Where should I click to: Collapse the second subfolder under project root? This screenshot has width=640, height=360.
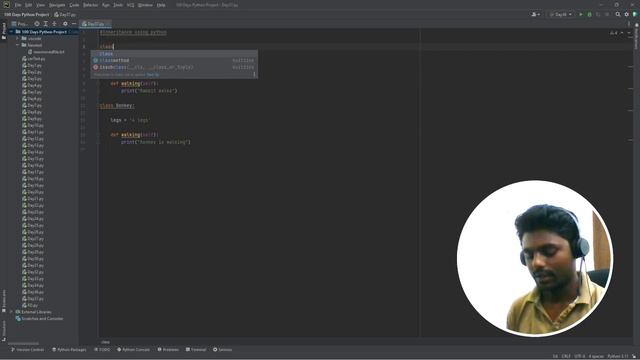pos(18,45)
